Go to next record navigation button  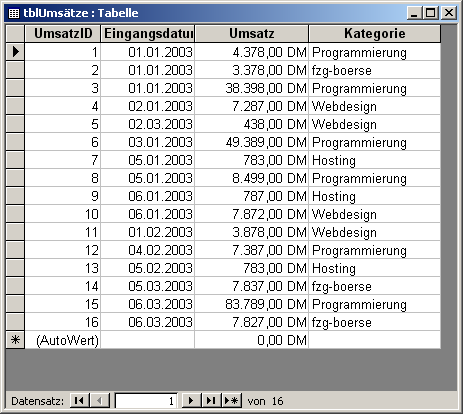(x=191, y=400)
